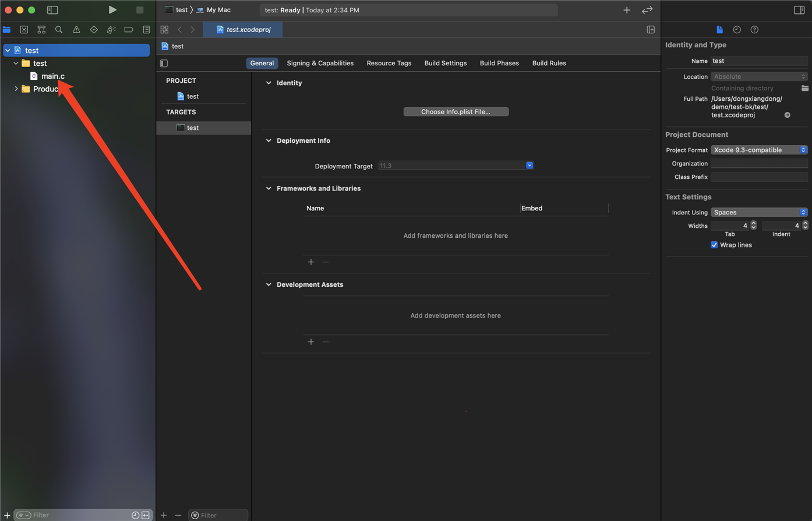Select main.c in the navigator

[53, 76]
